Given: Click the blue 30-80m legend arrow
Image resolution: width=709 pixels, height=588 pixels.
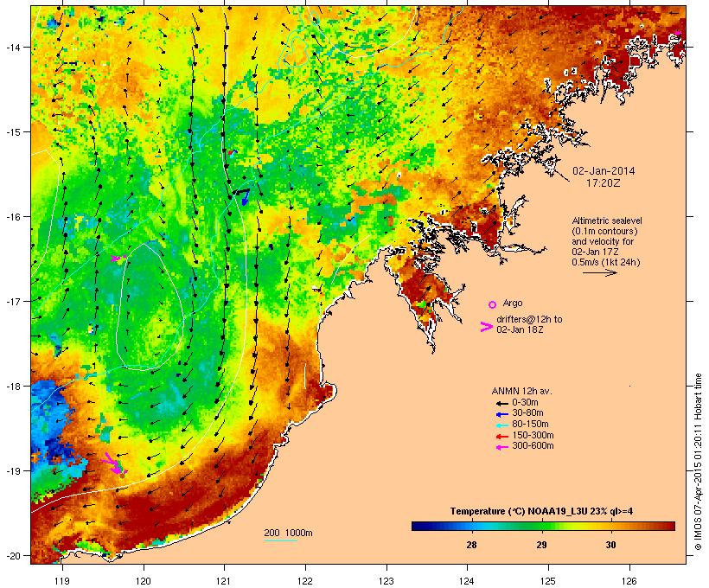Looking at the screenshot, I should tap(501, 414).
